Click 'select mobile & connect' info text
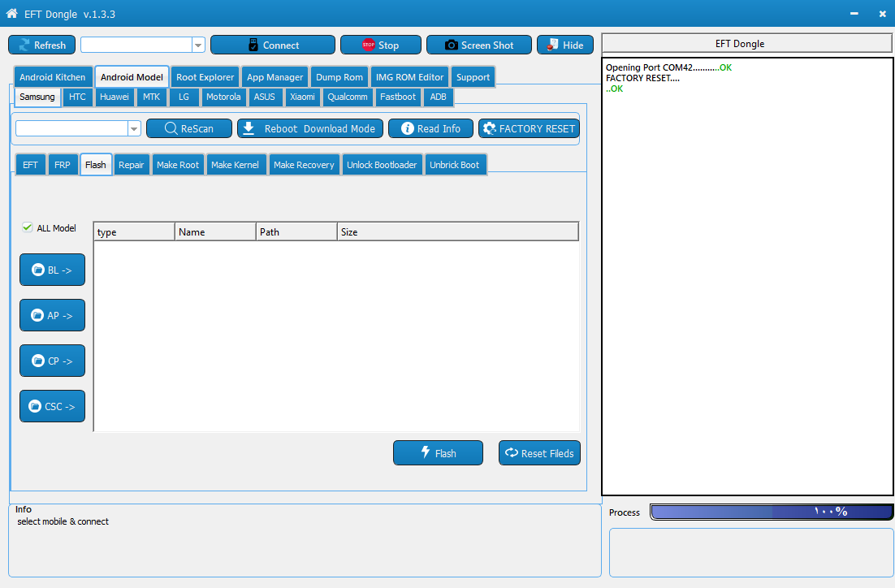The image size is (895, 588). coord(63,521)
